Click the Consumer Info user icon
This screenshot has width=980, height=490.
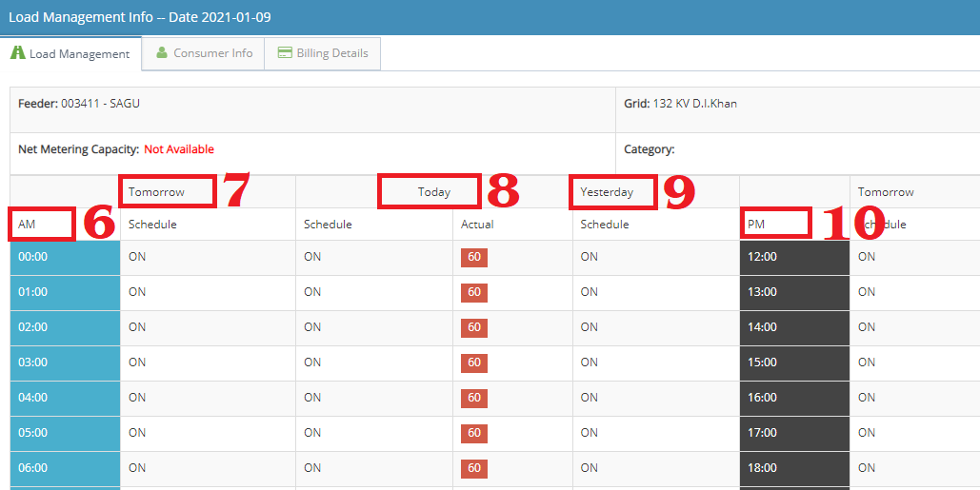click(162, 53)
